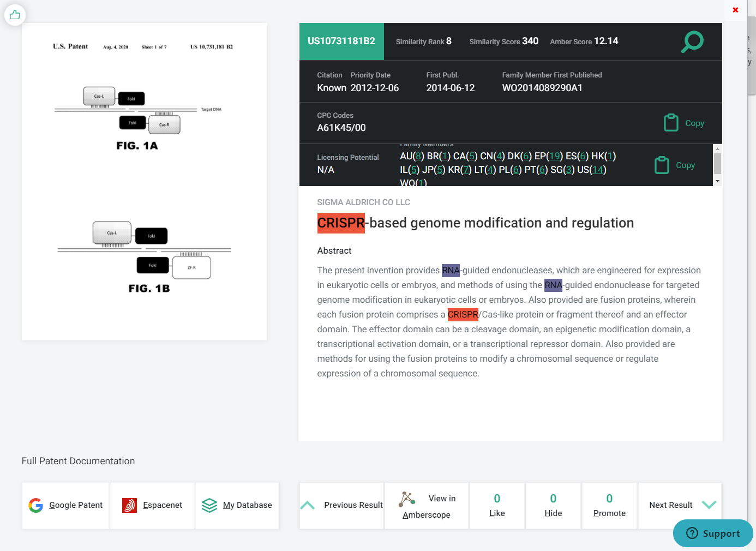
Task: Go to Next Result
Action: (x=680, y=505)
